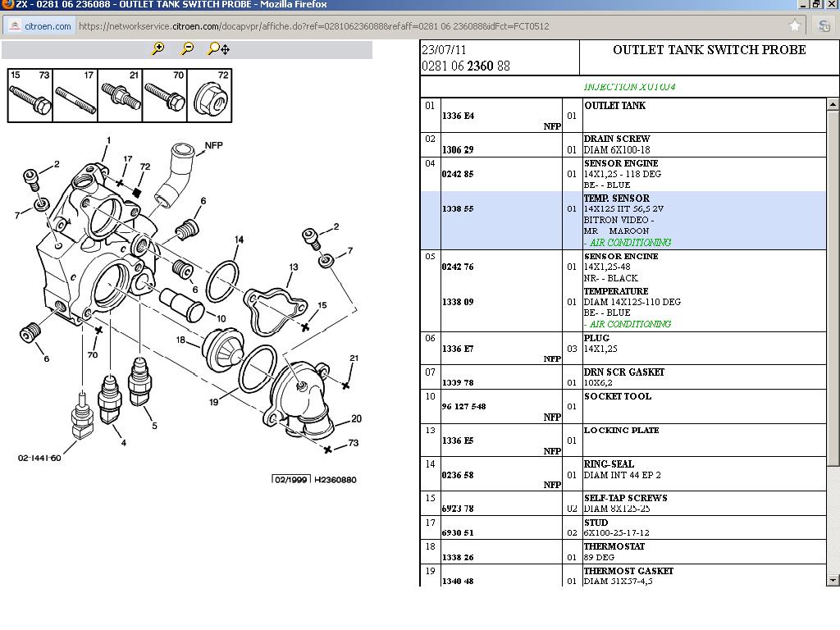Select part number 1340 48
The width and height of the screenshot is (840, 630).
pos(458,582)
